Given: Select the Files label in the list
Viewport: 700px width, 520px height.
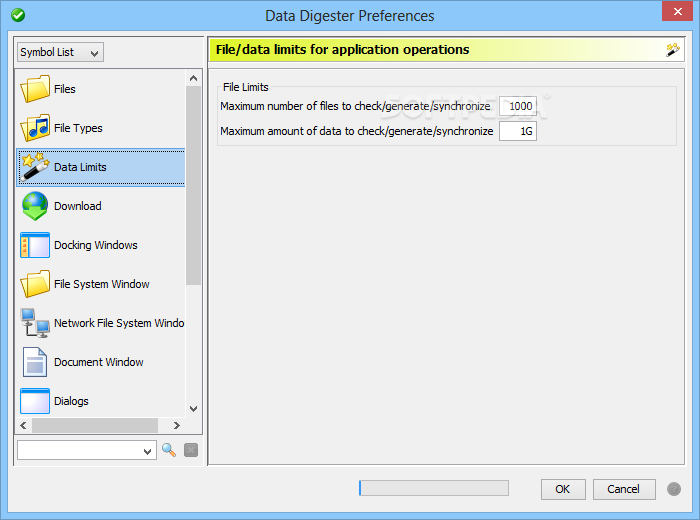Looking at the screenshot, I should tap(65, 89).
